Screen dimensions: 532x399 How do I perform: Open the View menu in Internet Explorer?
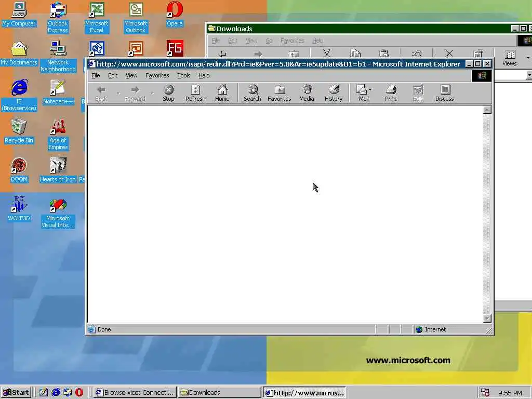point(131,75)
